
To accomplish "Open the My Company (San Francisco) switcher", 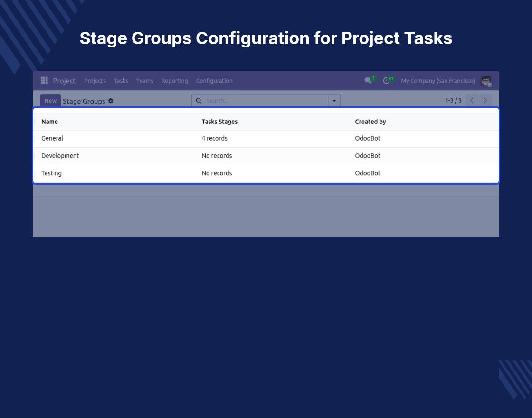I will coord(438,81).
